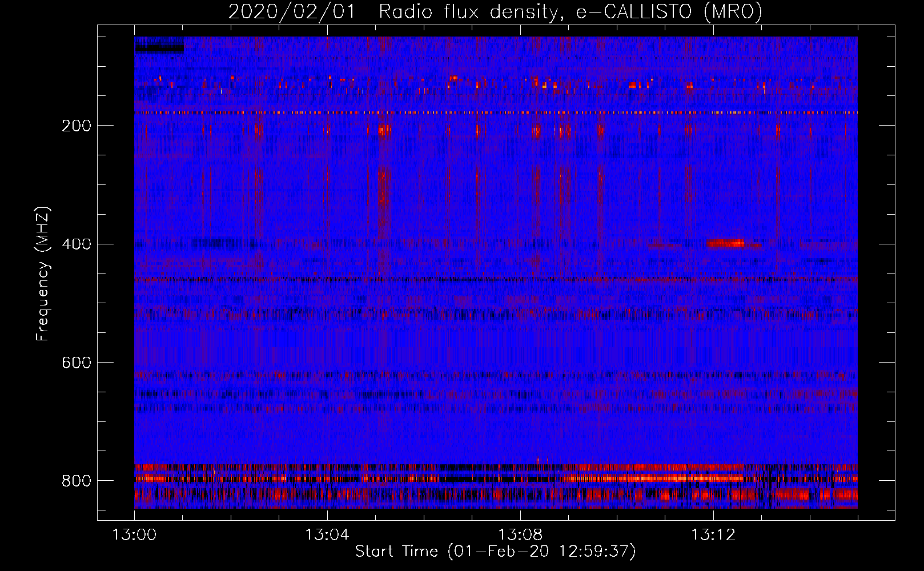
Task: Click the 800 frequency tick label
Action: tap(76, 481)
